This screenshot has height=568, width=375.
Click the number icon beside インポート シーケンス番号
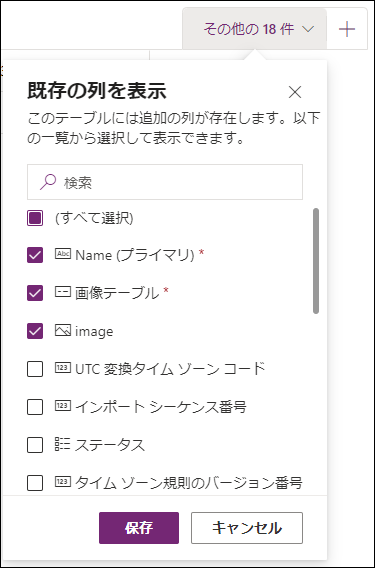coord(63,406)
